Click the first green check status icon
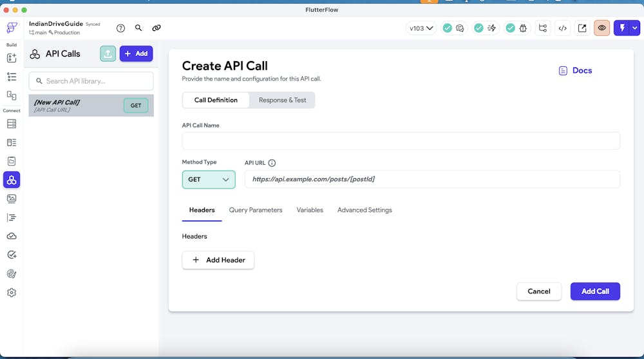 point(448,28)
